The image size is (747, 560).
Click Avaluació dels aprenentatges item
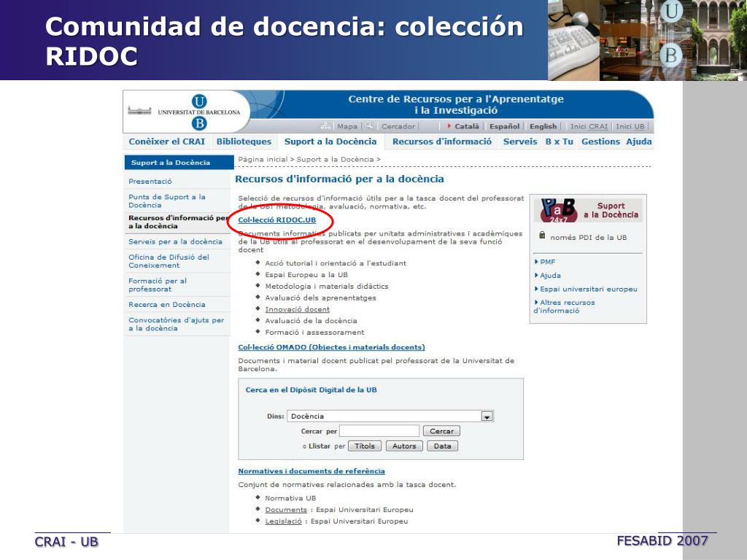coord(321,297)
